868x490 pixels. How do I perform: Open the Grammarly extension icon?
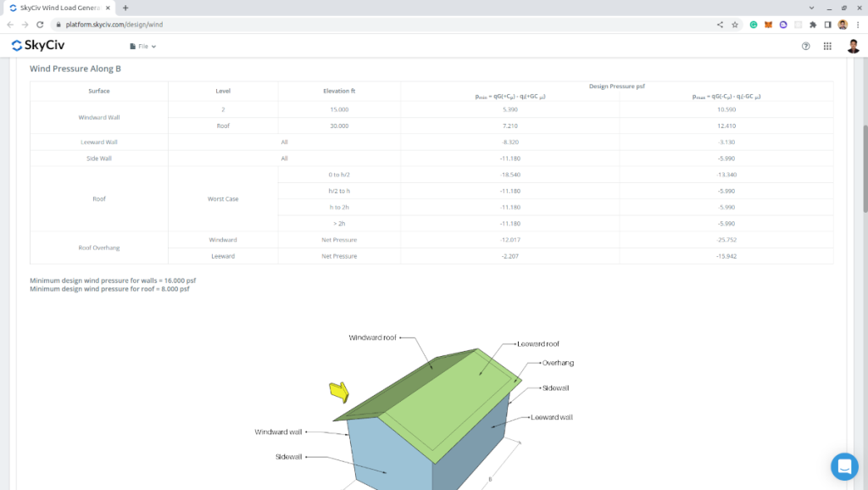[753, 25]
